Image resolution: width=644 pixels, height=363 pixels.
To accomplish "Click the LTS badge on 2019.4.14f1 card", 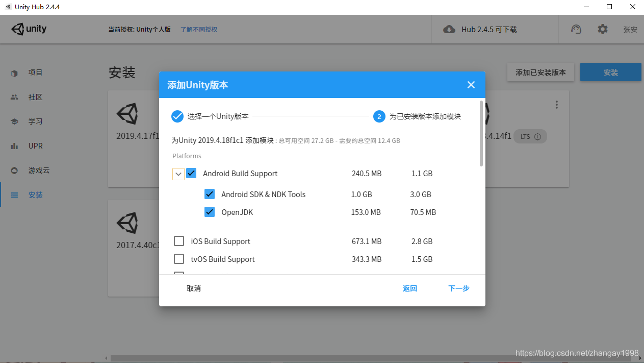I will [530, 137].
